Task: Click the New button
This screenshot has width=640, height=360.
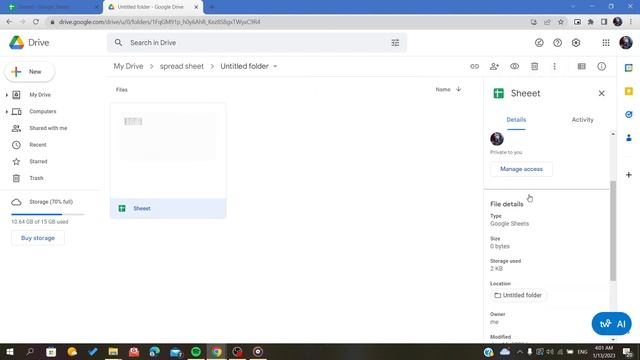Action: [x=29, y=71]
